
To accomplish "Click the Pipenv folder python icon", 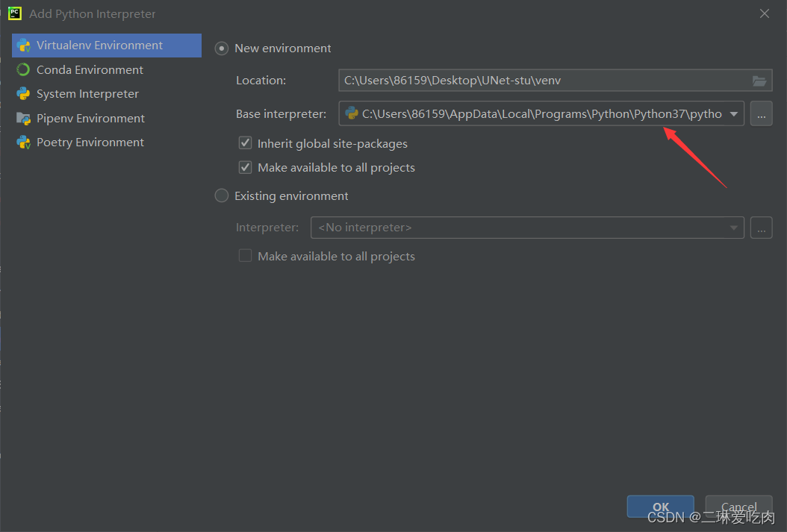I will [23, 119].
